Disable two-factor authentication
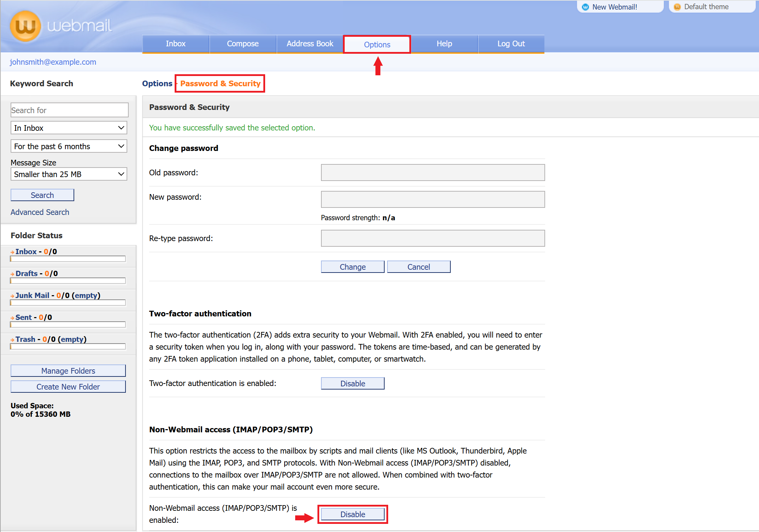Image resolution: width=759 pixels, height=532 pixels. pos(353,384)
